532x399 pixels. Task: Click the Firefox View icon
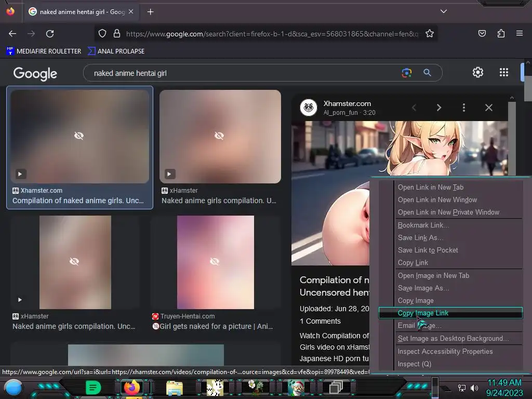10,11
